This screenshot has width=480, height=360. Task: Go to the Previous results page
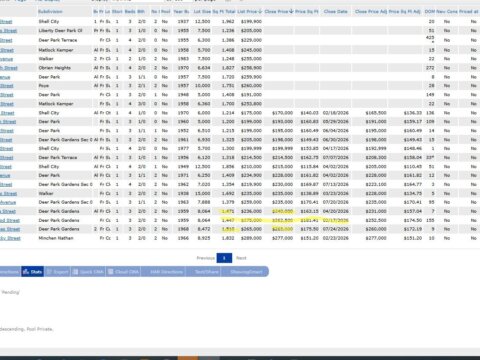[206, 258]
